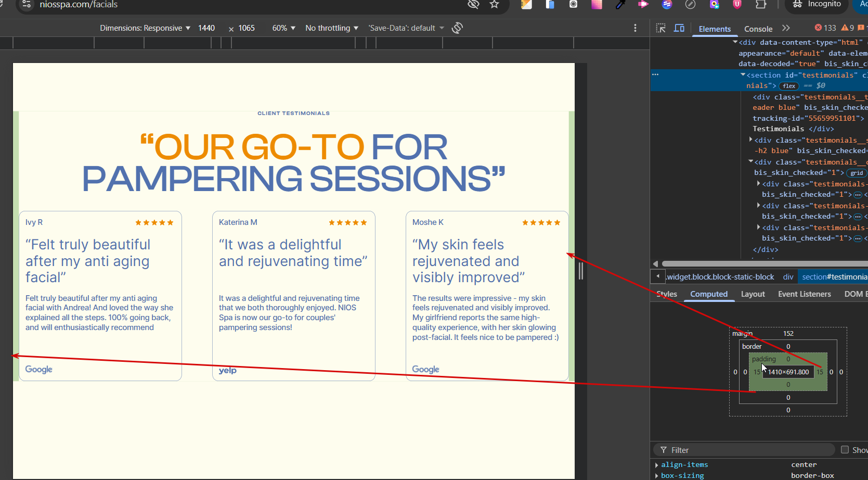Click the closing div tag line

[x=766, y=249]
